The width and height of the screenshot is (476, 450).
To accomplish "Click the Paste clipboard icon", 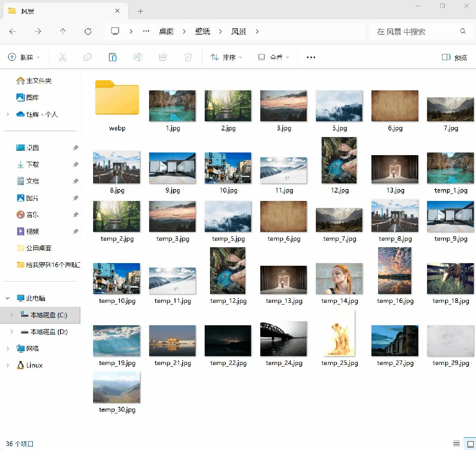I will click(112, 57).
